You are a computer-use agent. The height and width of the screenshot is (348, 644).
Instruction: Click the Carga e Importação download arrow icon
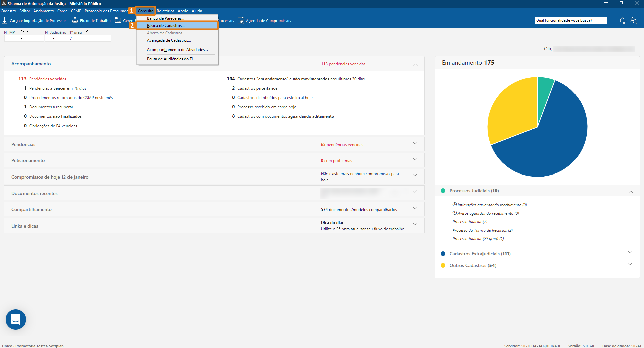(x=5, y=21)
